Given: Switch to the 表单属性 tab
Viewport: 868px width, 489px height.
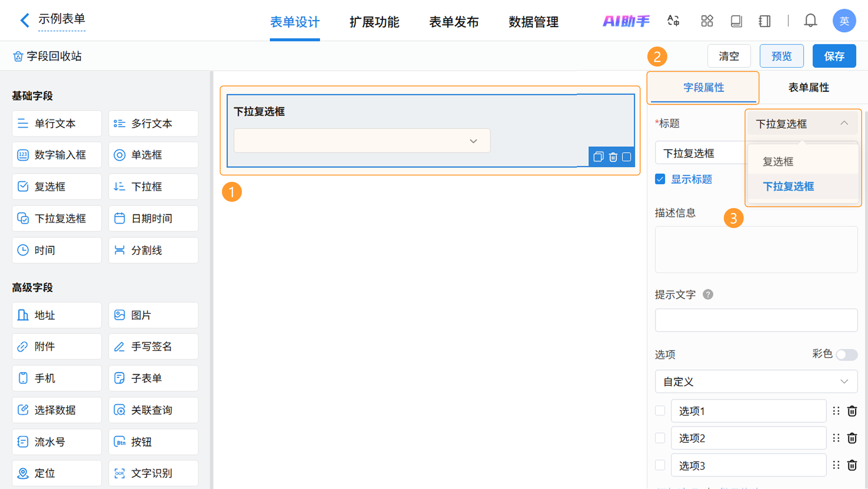Looking at the screenshot, I should tap(808, 87).
